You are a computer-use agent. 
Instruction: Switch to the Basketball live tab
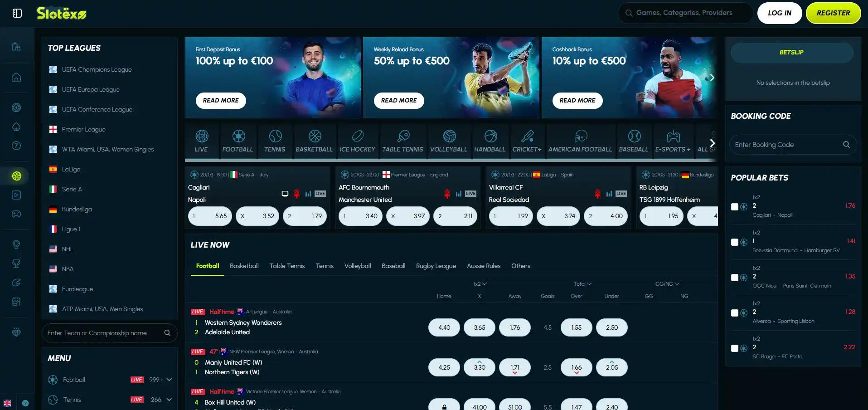pos(244,266)
